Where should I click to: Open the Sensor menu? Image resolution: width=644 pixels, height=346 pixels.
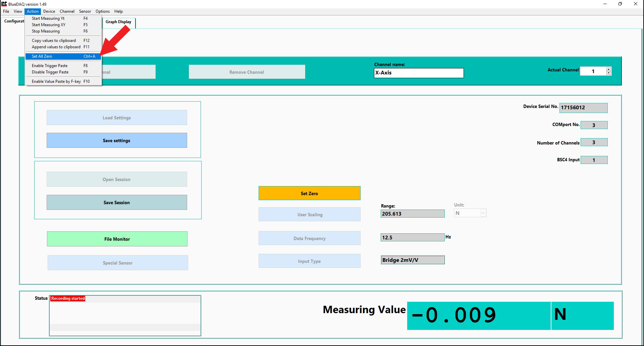click(x=85, y=11)
